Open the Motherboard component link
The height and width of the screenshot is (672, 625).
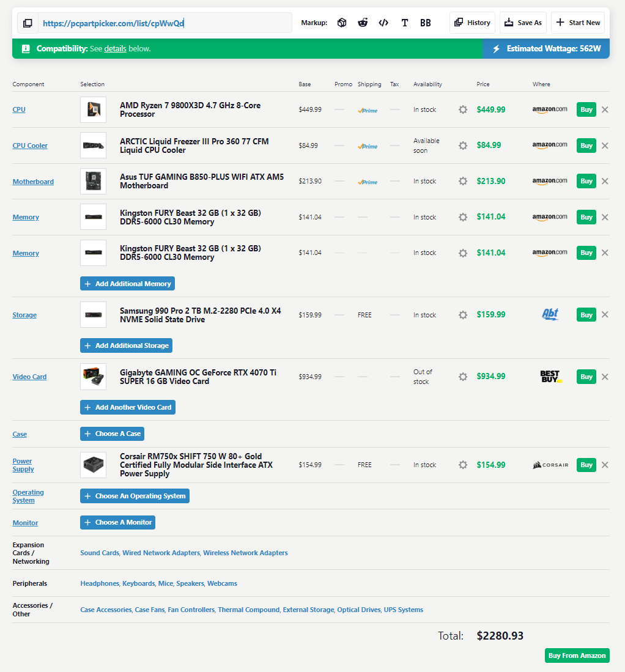[33, 182]
